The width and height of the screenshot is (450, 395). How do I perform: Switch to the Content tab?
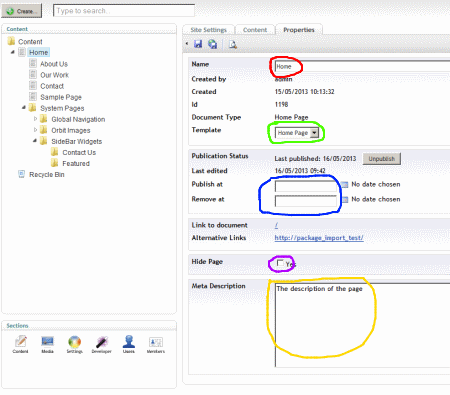(x=255, y=30)
